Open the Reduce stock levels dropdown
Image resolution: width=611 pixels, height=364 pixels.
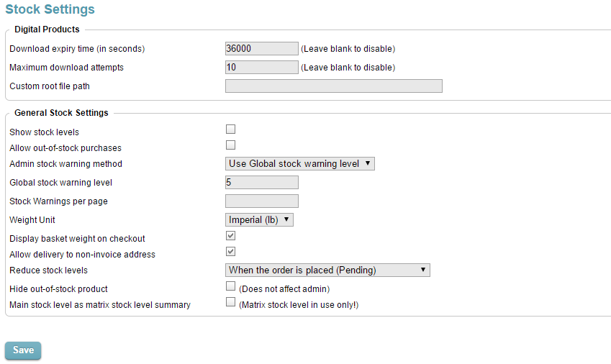pos(327,270)
